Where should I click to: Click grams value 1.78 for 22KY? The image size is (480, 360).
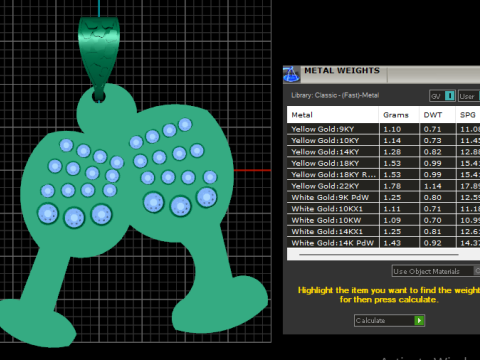coord(392,186)
